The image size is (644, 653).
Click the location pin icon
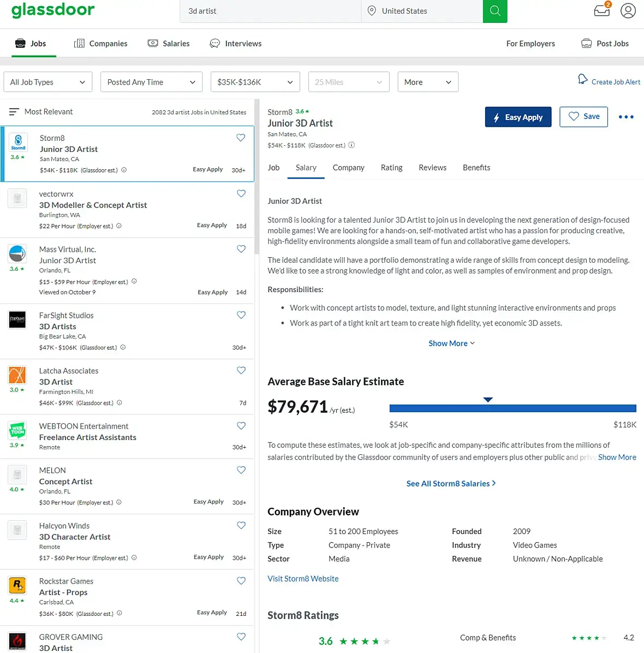[x=372, y=11]
